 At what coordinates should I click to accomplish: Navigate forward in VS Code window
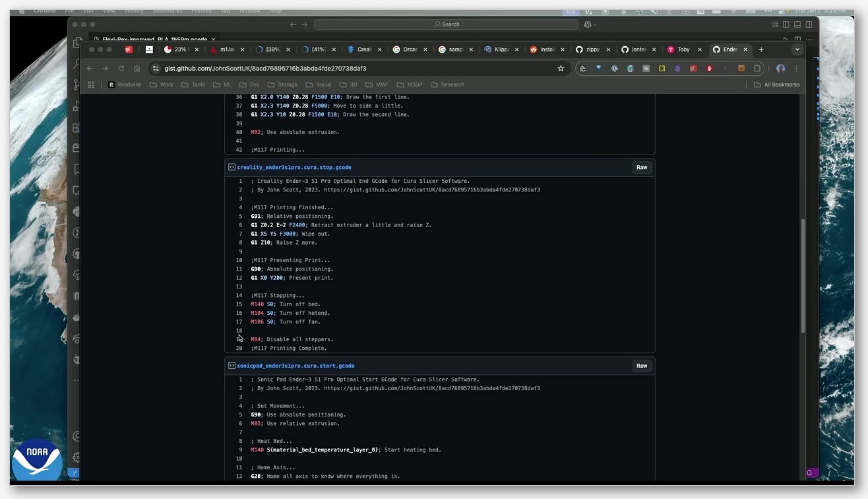tap(304, 24)
